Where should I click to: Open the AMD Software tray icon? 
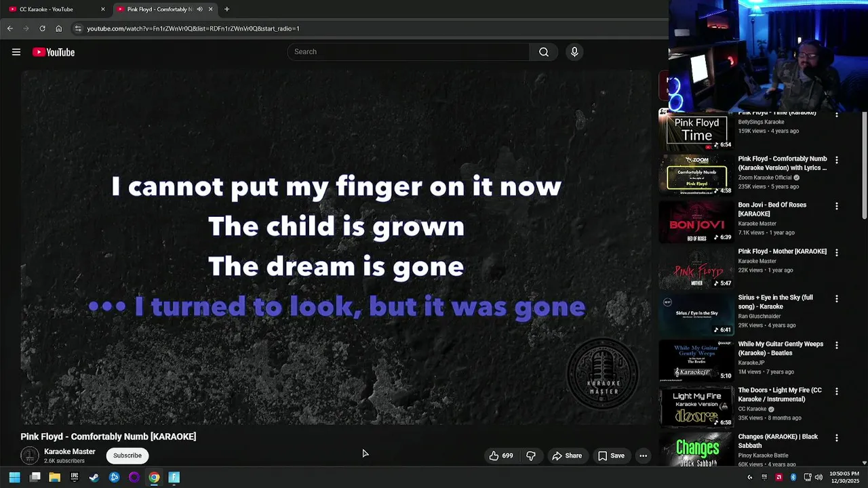(x=778, y=477)
